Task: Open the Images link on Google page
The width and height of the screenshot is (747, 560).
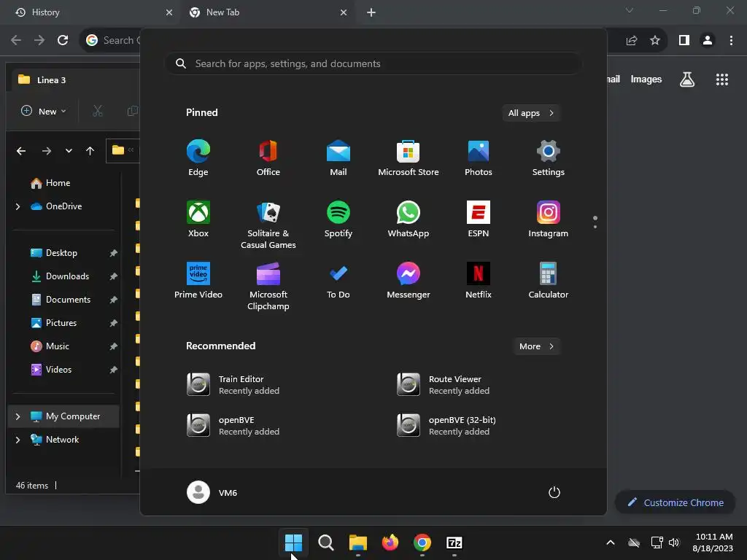Action: click(646, 79)
